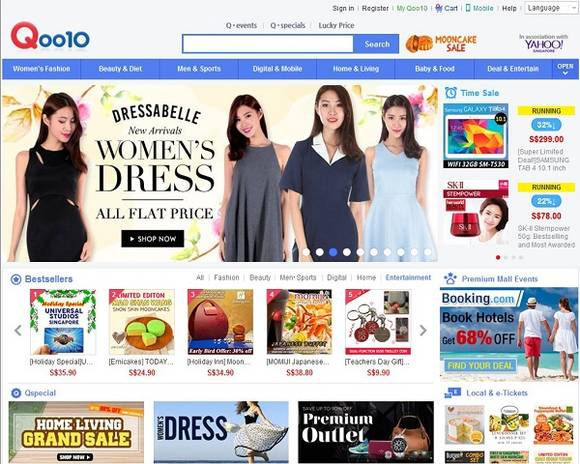Open the Women's Fashion category menu

(41, 69)
